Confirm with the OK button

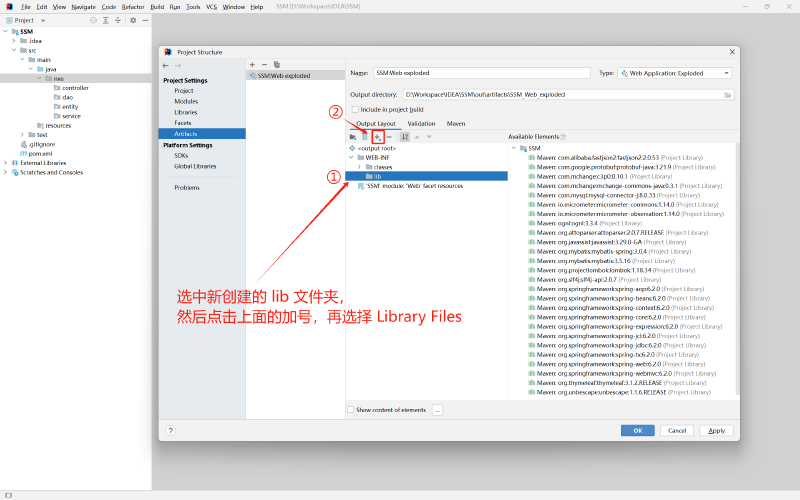638,431
